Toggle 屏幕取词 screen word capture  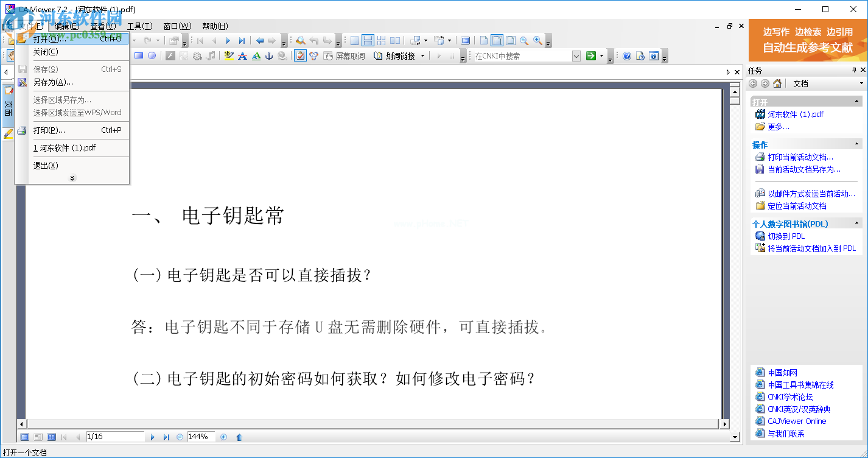345,55
